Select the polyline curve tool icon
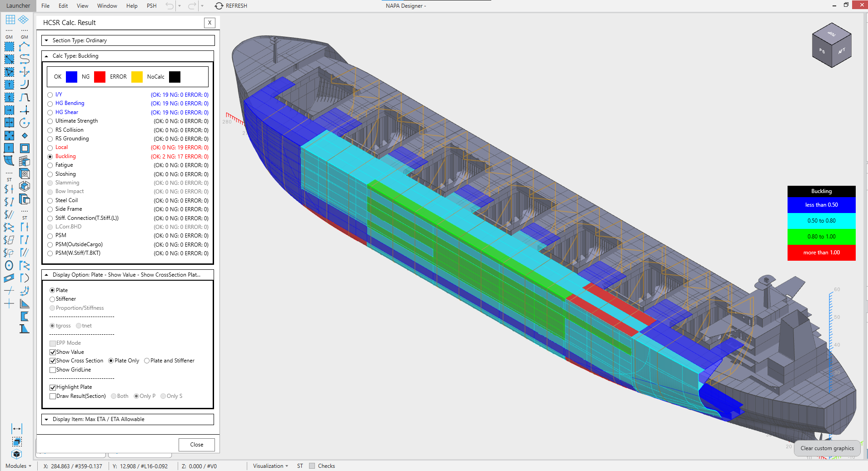 point(25,46)
